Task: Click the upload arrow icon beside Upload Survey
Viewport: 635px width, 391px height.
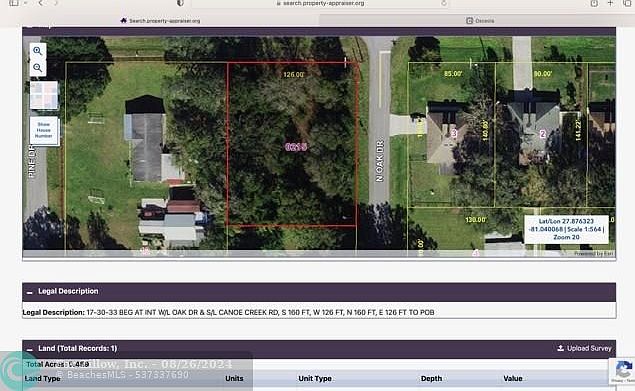Action: point(560,348)
